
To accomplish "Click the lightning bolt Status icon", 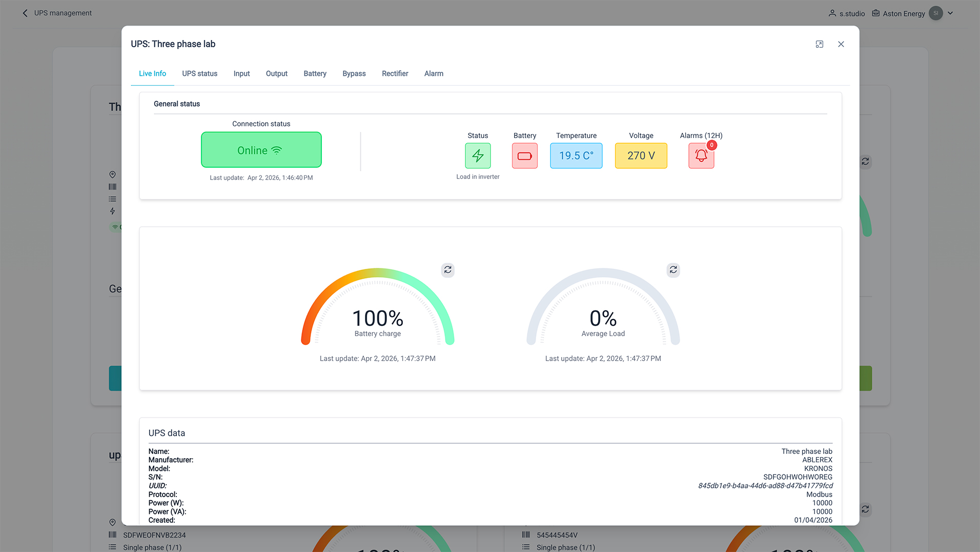I will [x=478, y=155].
